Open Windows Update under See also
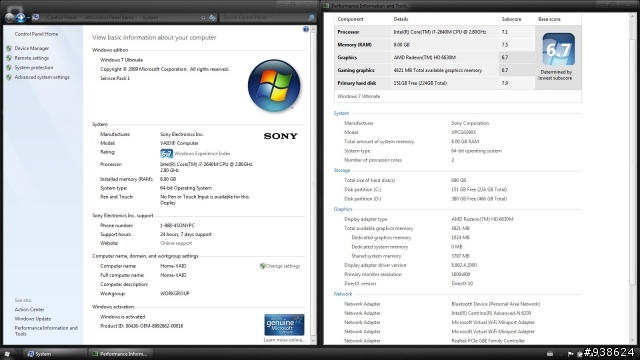This screenshot has width=640, height=360. [33, 319]
